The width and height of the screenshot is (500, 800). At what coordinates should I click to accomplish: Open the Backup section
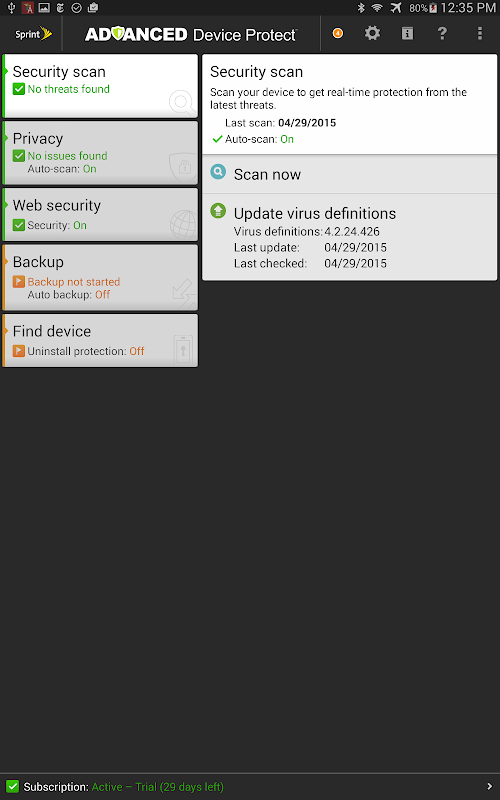coord(100,278)
